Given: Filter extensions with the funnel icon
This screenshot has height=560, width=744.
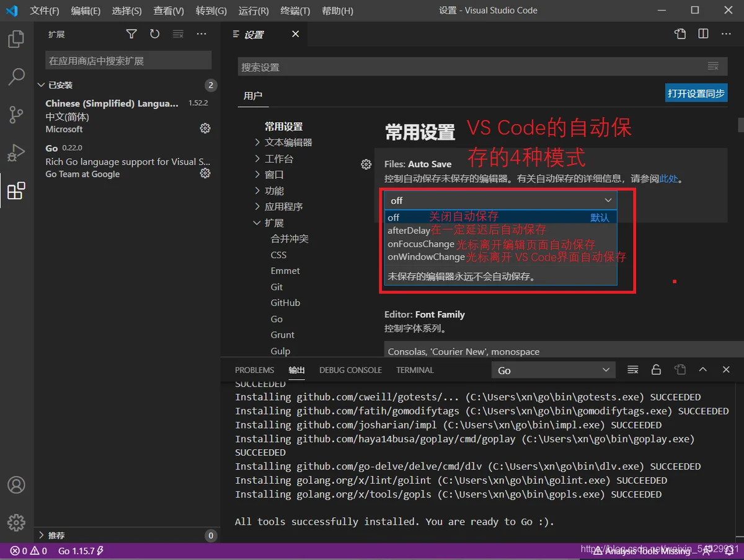Looking at the screenshot, I should coord(131,34).
